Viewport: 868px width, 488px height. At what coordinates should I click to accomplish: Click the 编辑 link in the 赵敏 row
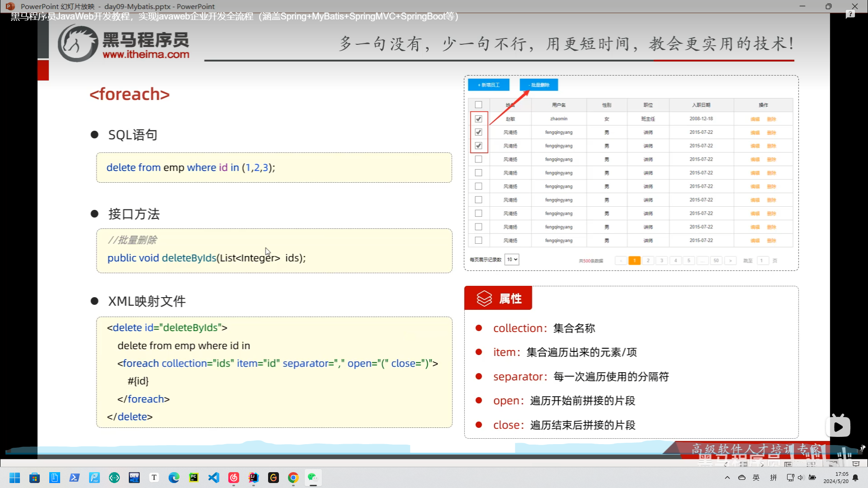pyautogui.click(x=755, y=119)
